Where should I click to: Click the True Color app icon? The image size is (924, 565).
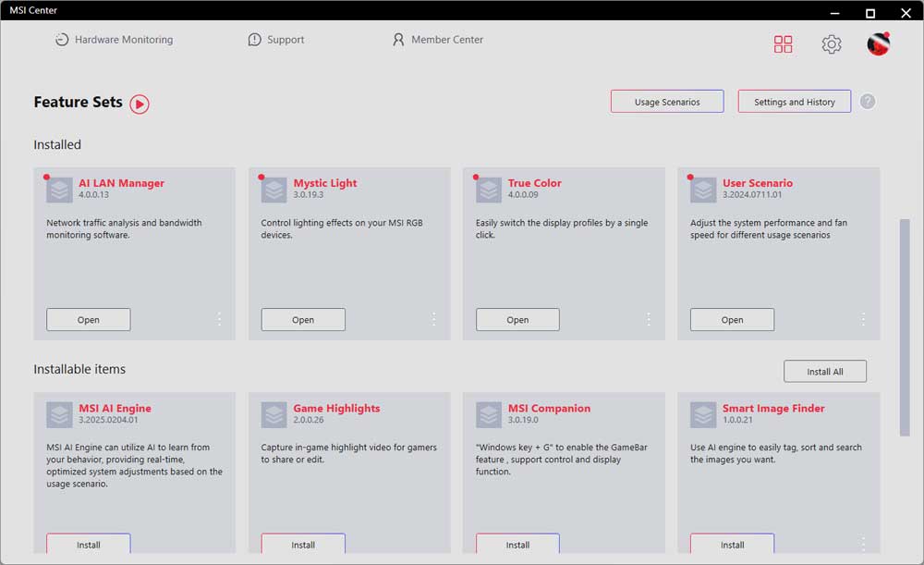tap(489, 190)
